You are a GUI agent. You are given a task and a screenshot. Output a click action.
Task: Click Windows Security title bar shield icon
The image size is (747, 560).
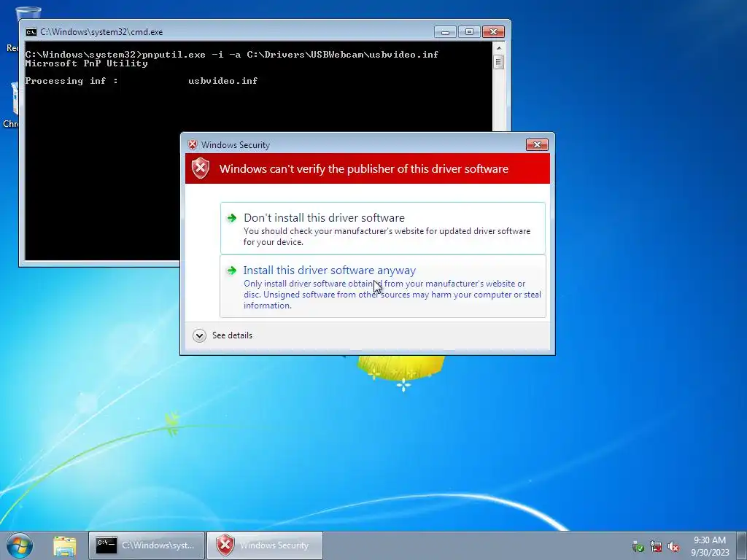tap(193, 145)
